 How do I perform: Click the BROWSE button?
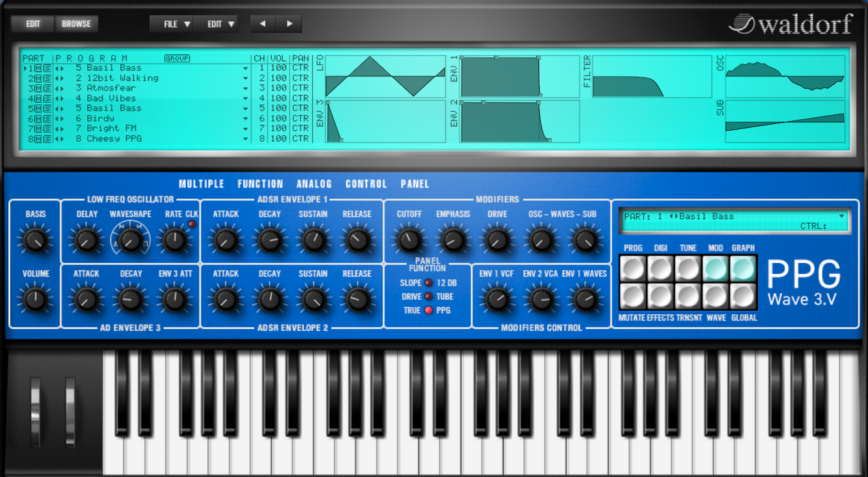(76, 23)
